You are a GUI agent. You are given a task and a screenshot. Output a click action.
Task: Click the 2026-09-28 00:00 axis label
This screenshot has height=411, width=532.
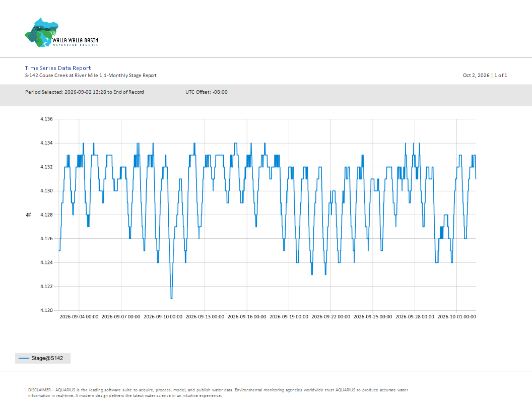coord(415,317)
